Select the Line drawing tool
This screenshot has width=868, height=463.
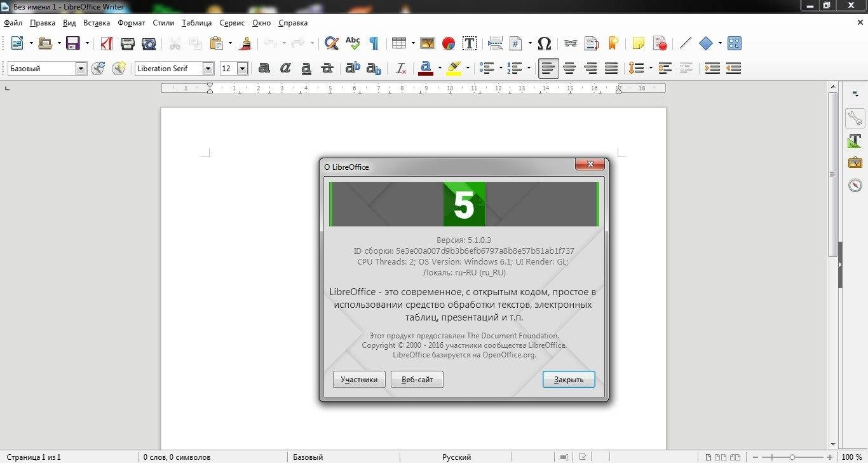point(685,43)
